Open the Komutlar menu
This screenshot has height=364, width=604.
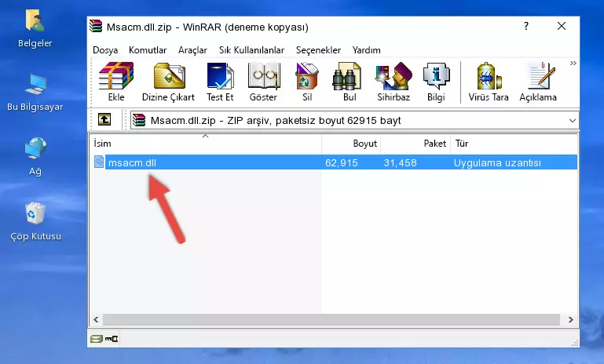148,50
